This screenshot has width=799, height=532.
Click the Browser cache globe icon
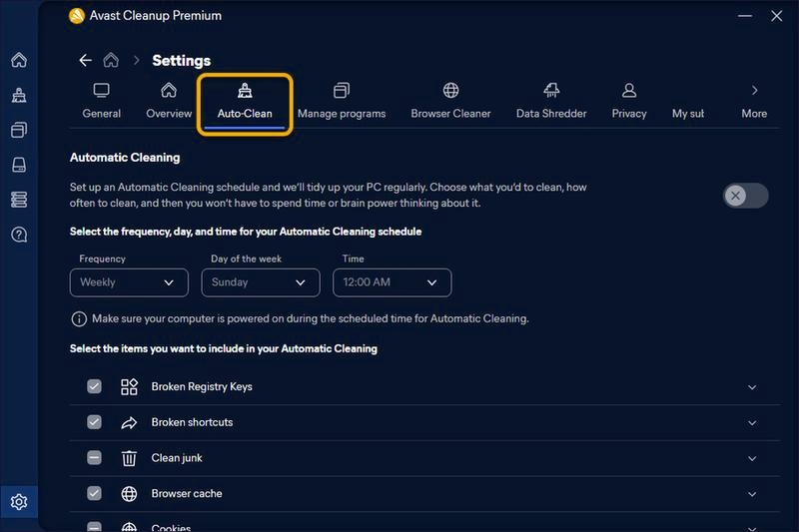click(129, 494)
